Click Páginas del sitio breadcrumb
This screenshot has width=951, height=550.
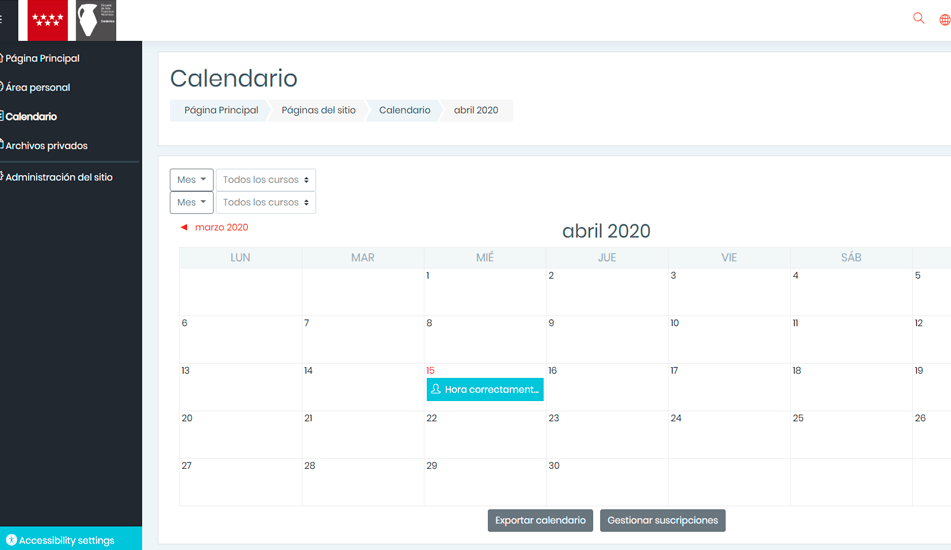pos(318,110)
